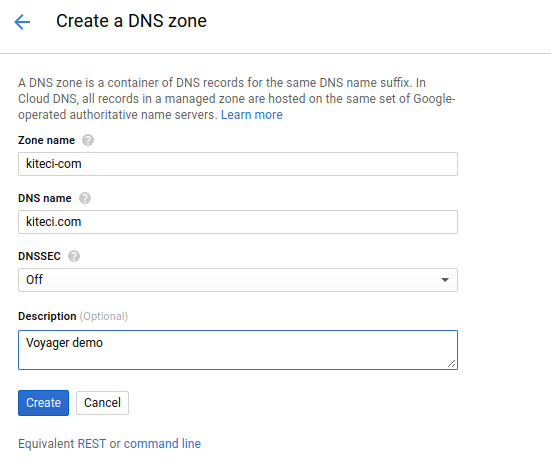Click the Zone name label
551x466 pixels.
pos(46,140)
